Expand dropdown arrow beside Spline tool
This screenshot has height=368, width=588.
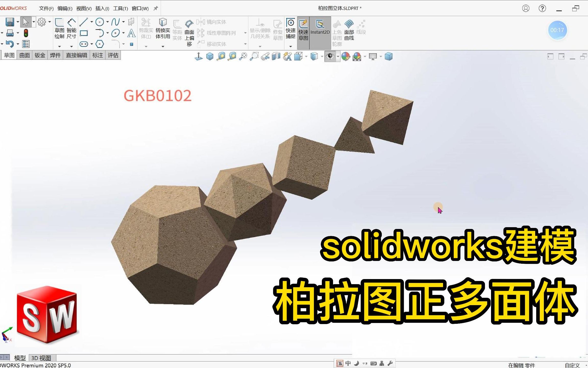click(x=123, y=22)
